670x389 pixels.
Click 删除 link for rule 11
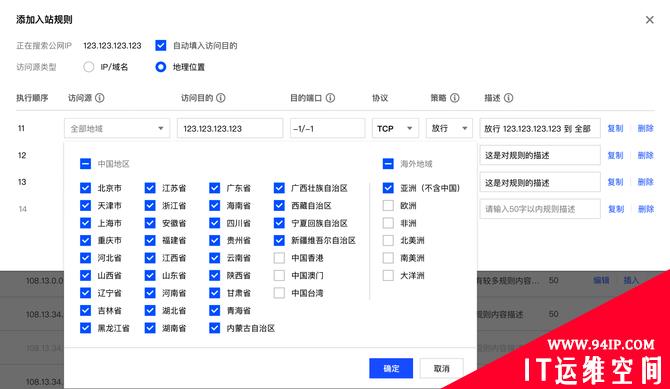[646, 128]
